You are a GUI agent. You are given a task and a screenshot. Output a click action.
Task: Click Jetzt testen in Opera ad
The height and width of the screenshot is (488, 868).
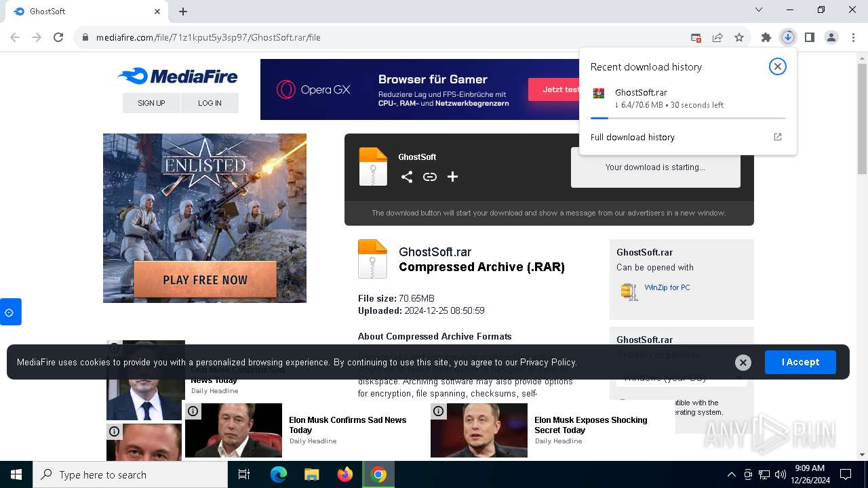tap(554, 89)
